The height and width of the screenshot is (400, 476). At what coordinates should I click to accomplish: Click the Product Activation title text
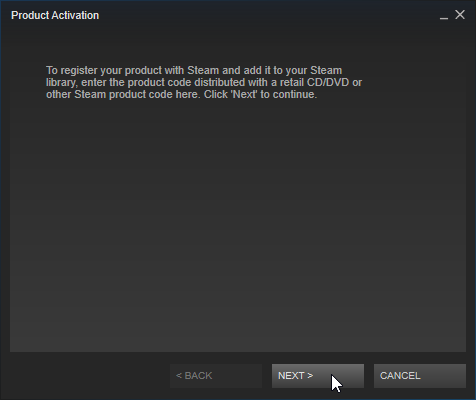point(55,15)
